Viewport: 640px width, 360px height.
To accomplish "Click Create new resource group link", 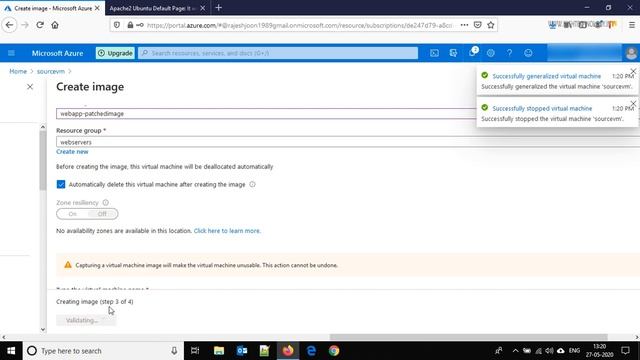I will (72, 151).
